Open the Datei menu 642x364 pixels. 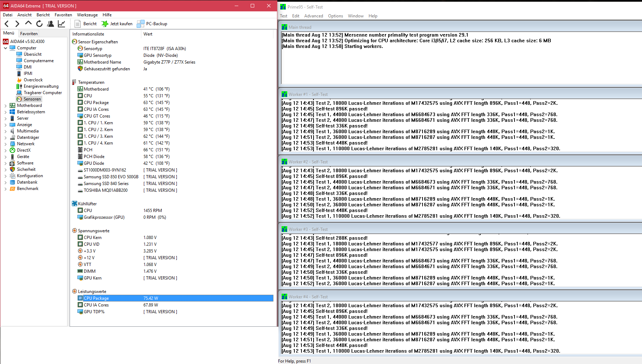click(x=7, y=15)
